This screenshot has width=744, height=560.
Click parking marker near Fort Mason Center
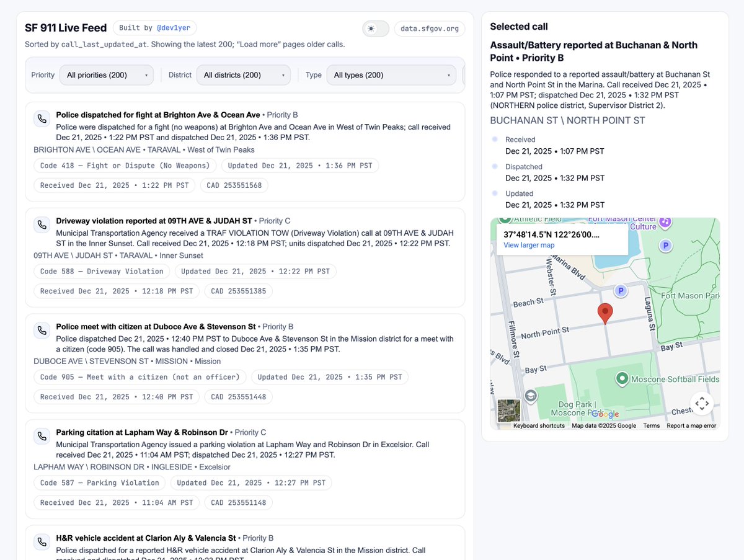665,246
